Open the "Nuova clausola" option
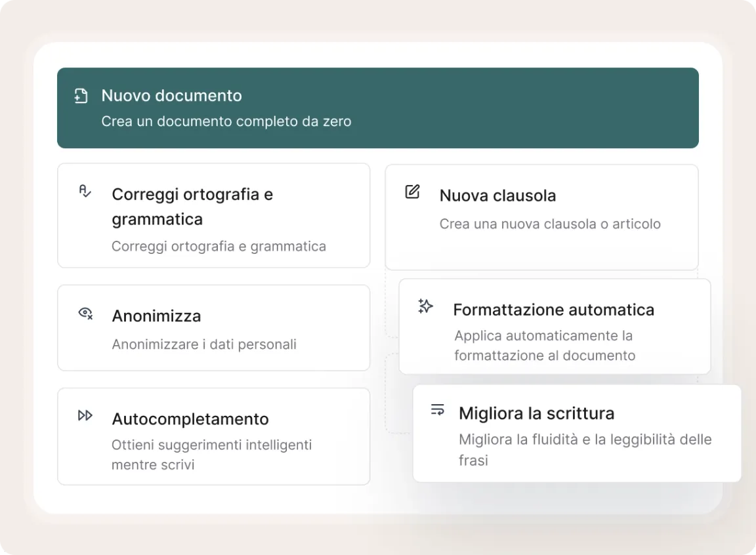Image resolution: width=756 pixels, height=555 pixels. coord(497,195)
